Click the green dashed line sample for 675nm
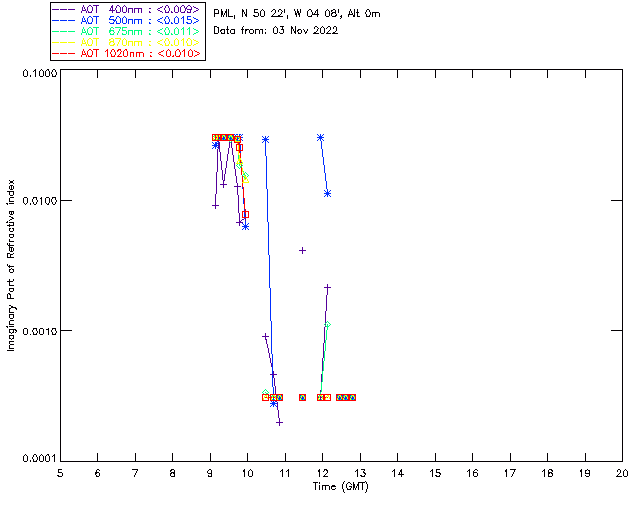640x512 pixels. pos(64,31)
